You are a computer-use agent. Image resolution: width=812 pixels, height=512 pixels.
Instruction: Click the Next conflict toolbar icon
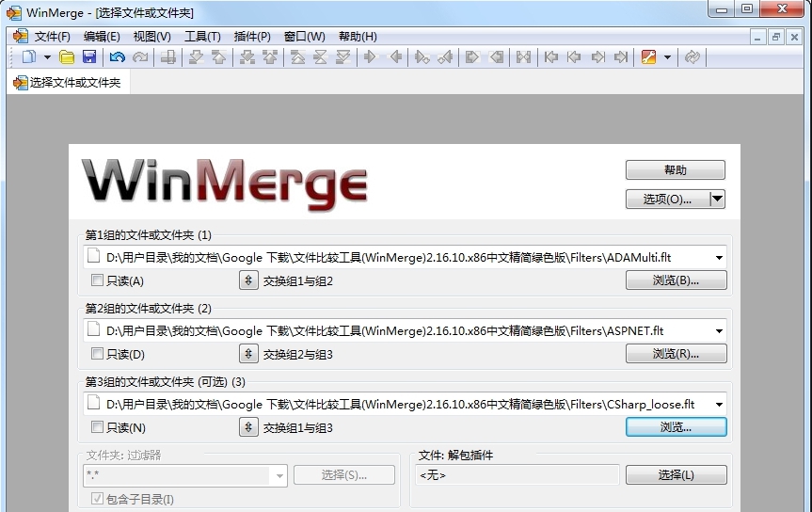(247, 57)
